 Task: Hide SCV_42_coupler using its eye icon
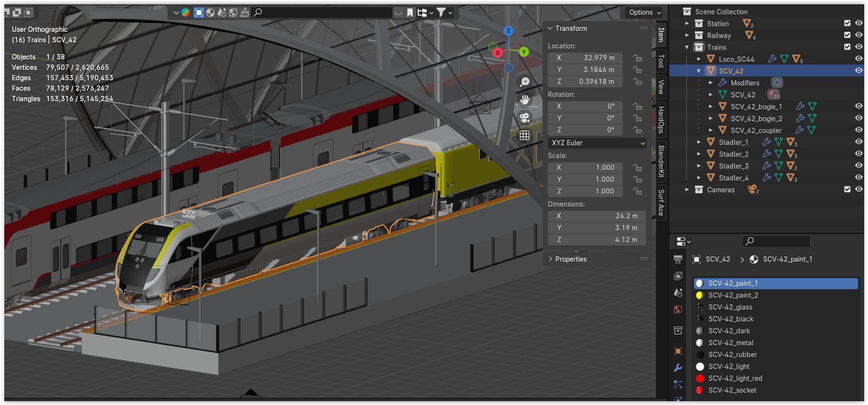tap(859, 130)
